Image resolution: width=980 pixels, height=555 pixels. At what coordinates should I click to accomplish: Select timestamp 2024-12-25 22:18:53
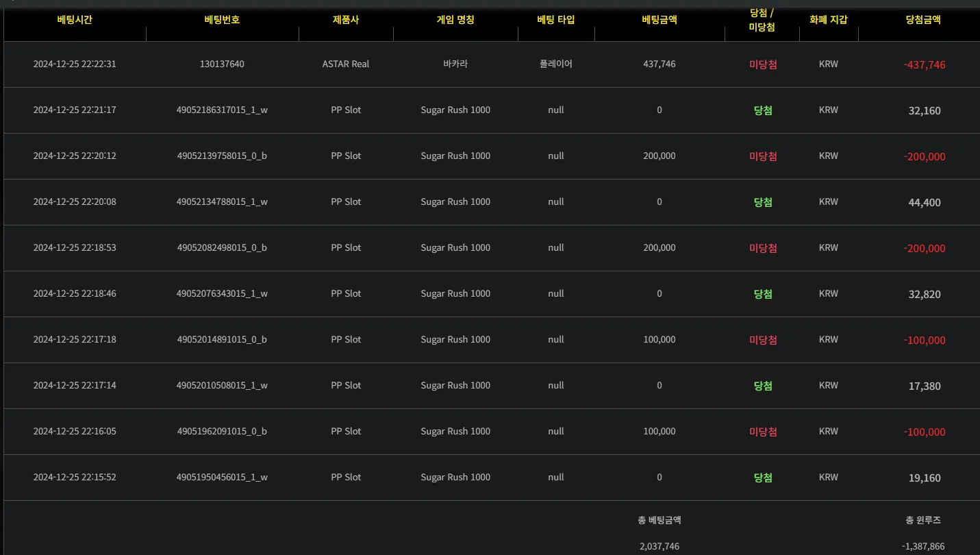pyautogui.click(x=75, y=247)
